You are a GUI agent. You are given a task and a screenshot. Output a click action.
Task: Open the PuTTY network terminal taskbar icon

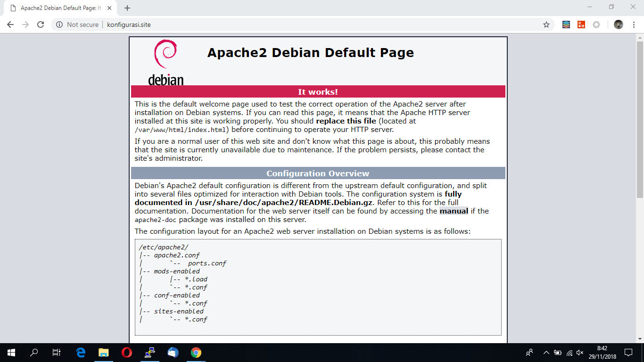click(150, 352)
